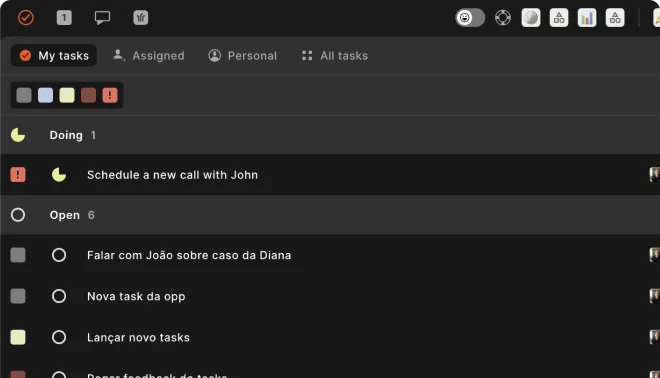
Task: Filter by the light blue priority swatch
Action: click(45, 95)
